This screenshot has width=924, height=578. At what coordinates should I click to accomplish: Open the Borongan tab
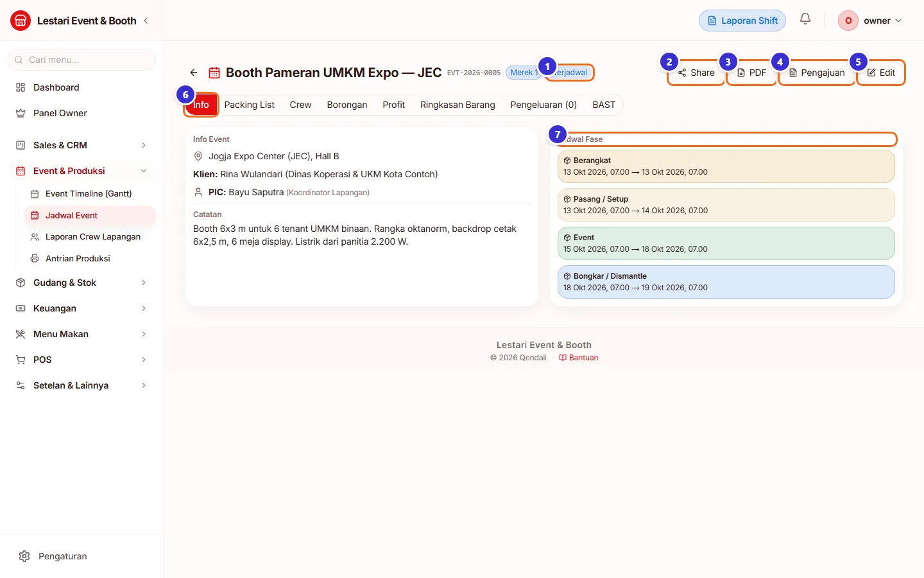347,105
